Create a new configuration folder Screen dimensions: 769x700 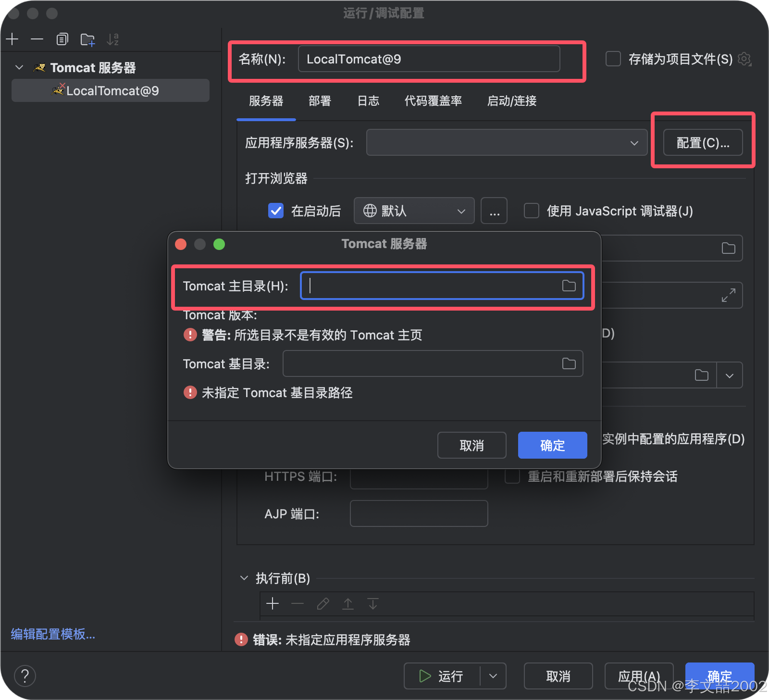point(87,39)
